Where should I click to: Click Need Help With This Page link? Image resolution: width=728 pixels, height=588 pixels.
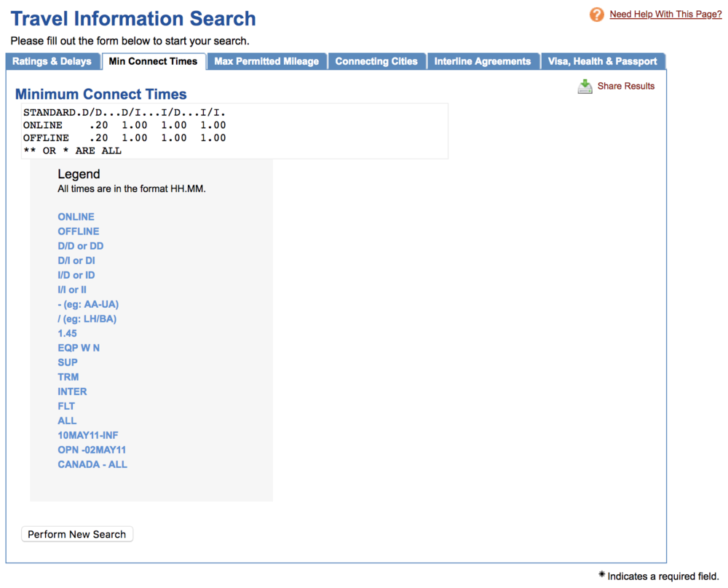pyautogui.click(x=665, y=14)
